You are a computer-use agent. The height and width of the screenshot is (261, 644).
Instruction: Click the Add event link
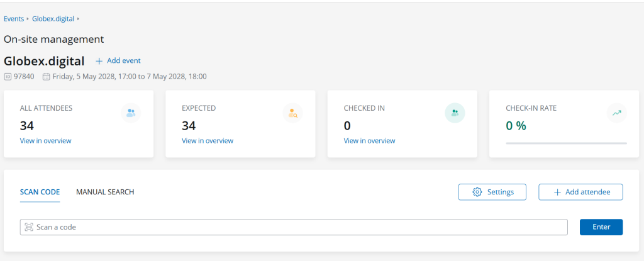coord(118,60)
